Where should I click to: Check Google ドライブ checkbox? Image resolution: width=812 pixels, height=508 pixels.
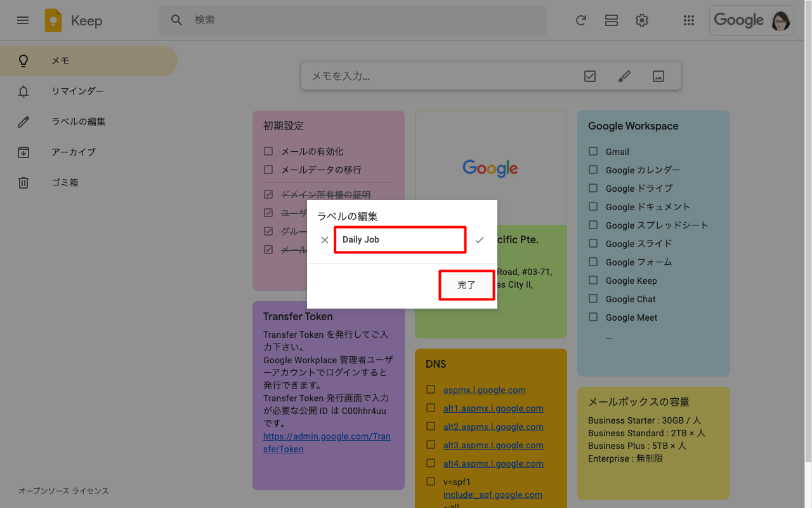tap(593, 188)
